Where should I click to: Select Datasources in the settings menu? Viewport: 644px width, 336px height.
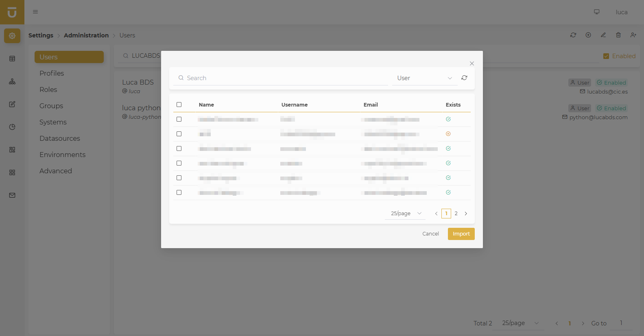click(x=60, y=138)
